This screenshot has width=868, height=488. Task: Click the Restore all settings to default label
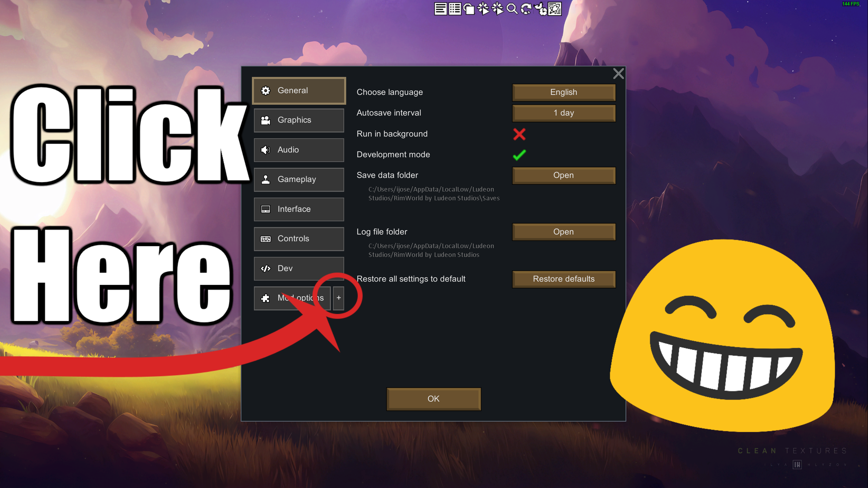click(411, 279)
